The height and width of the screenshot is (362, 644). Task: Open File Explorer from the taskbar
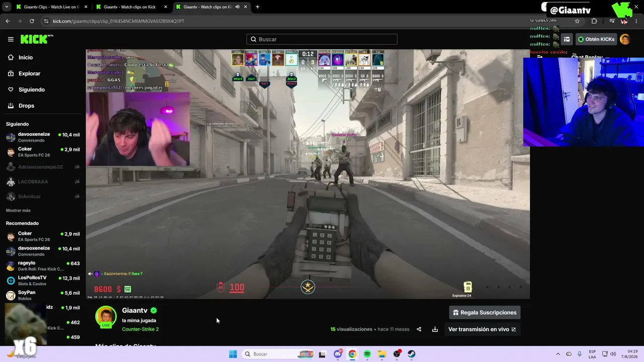(x=382, y=354)
